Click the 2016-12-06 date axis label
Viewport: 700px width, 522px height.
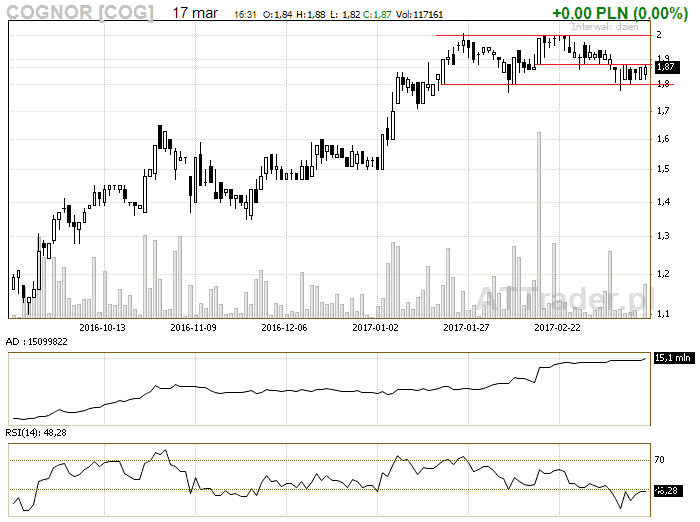click(x=284, y=326)
